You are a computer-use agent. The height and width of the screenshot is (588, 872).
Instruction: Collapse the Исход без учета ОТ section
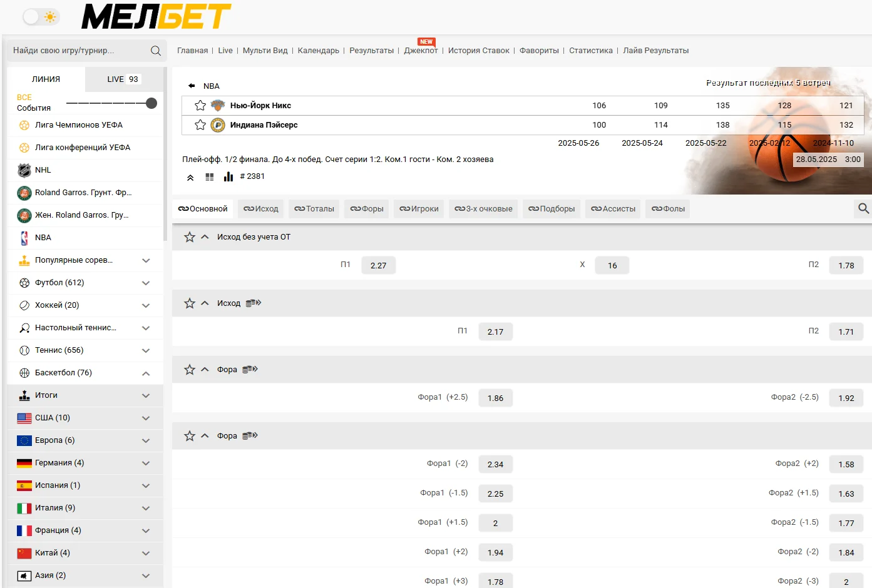click(205, 237)
